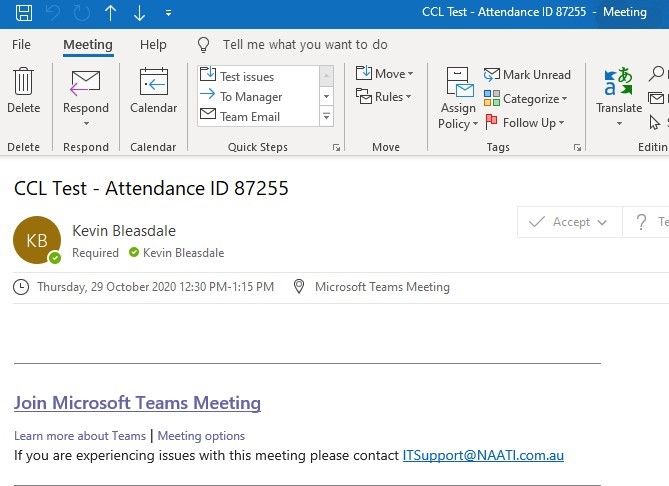Click the Save icon in the title bar
The width and height of the screenshot is (669, 486).
coord(24,12)
